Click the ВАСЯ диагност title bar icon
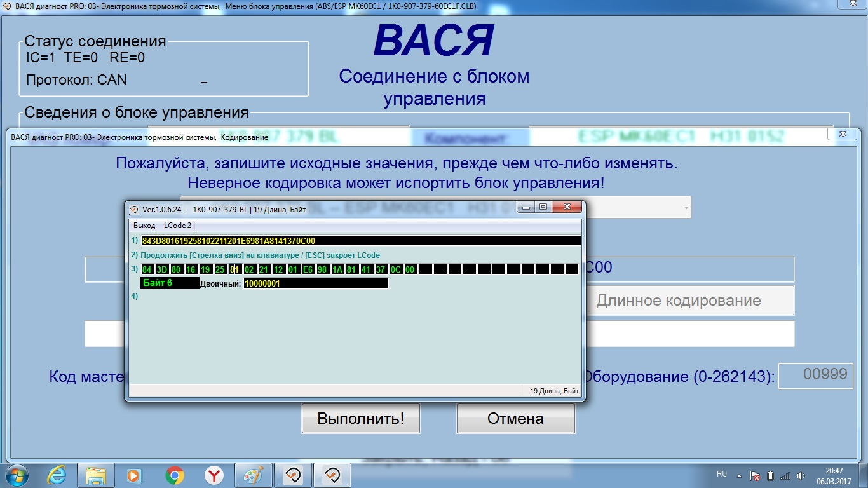The width and height of the screenshot is (868, 488). [x=6, y=5]
